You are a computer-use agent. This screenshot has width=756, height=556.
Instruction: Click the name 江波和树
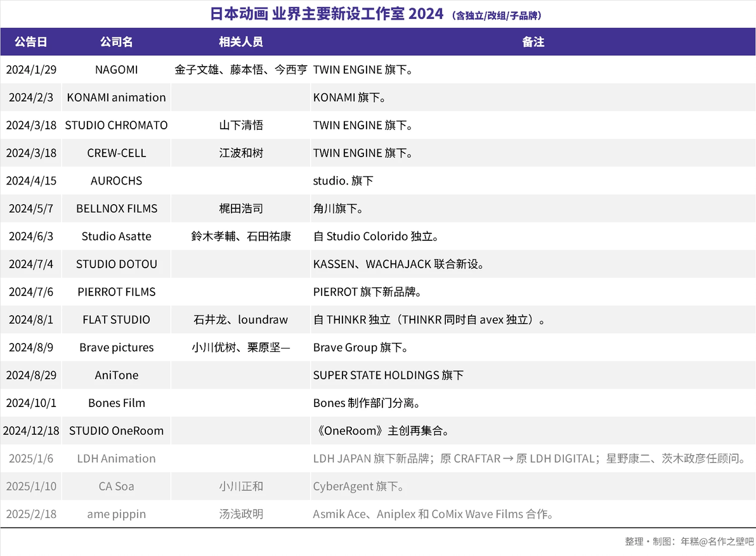pos(240,153)
